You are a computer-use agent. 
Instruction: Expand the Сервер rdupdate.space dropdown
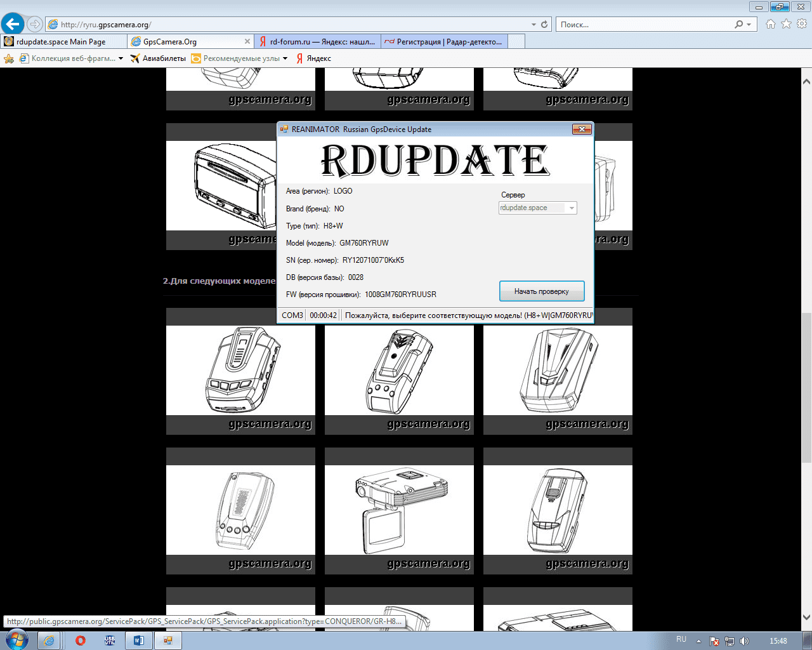572,208
